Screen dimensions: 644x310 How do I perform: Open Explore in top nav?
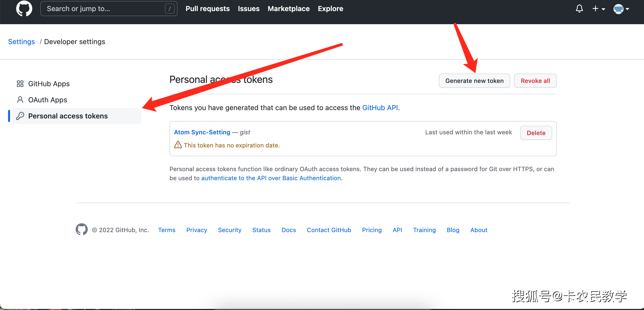coord(330,9)
